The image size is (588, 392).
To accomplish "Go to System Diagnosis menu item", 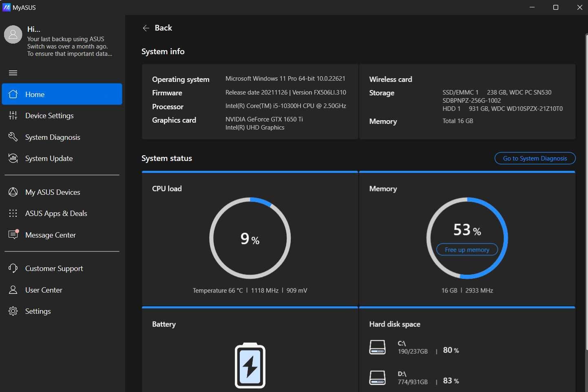I will (62, 137).
